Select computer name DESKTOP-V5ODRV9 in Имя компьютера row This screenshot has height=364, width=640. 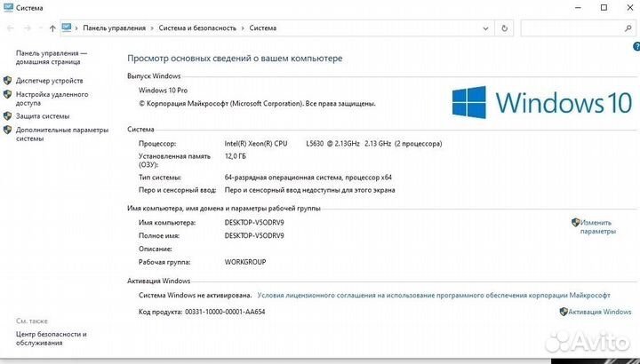coord(254,223)
